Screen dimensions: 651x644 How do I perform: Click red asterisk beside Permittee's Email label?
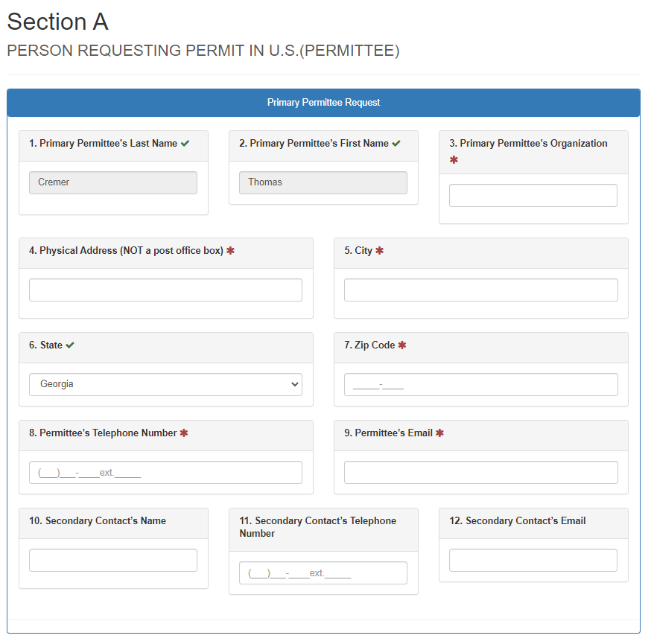pyautogui.click(x=439, y=433)
